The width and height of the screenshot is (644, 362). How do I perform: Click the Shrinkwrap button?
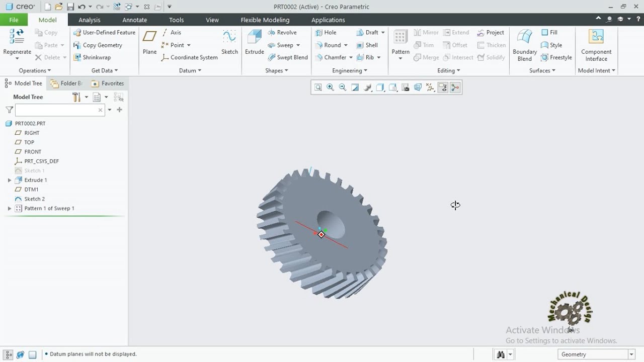pos(92,57)
